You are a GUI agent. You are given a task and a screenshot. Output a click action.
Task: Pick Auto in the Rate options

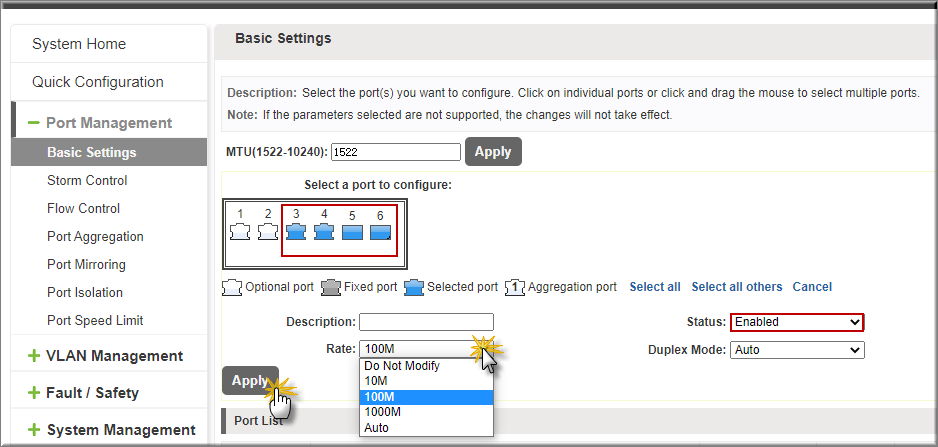coord(426,428)
